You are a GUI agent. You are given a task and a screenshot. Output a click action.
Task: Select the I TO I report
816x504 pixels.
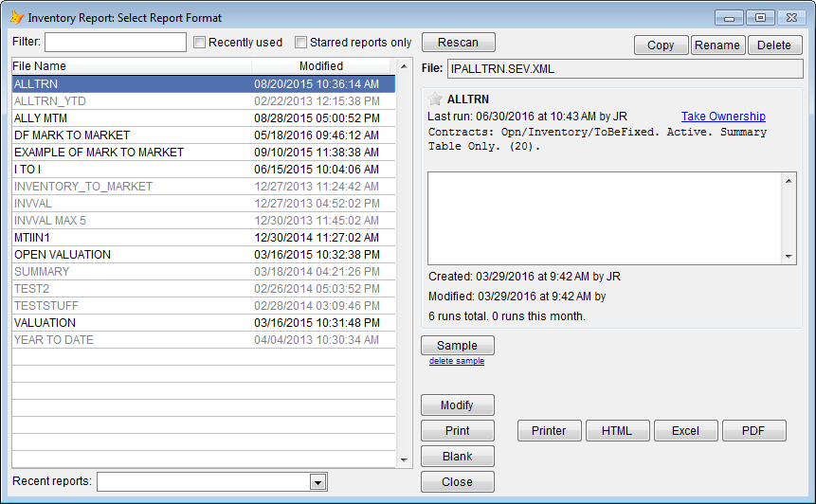tap(204, 169)
